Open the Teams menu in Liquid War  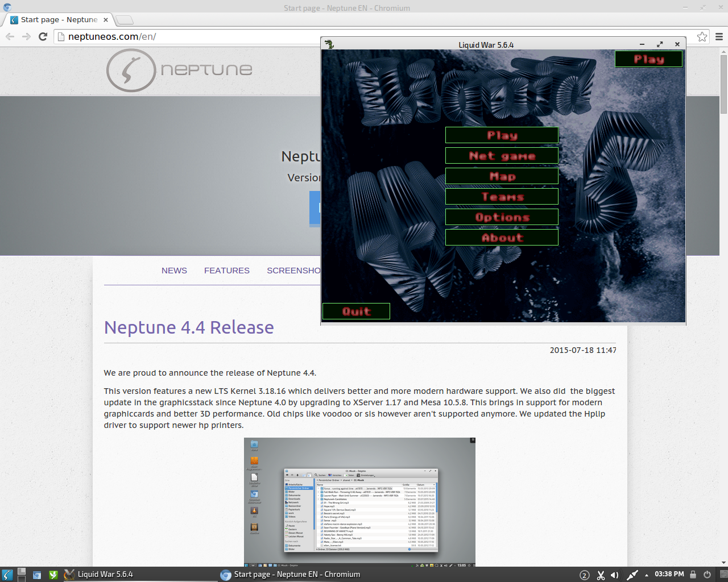point(502,197)
